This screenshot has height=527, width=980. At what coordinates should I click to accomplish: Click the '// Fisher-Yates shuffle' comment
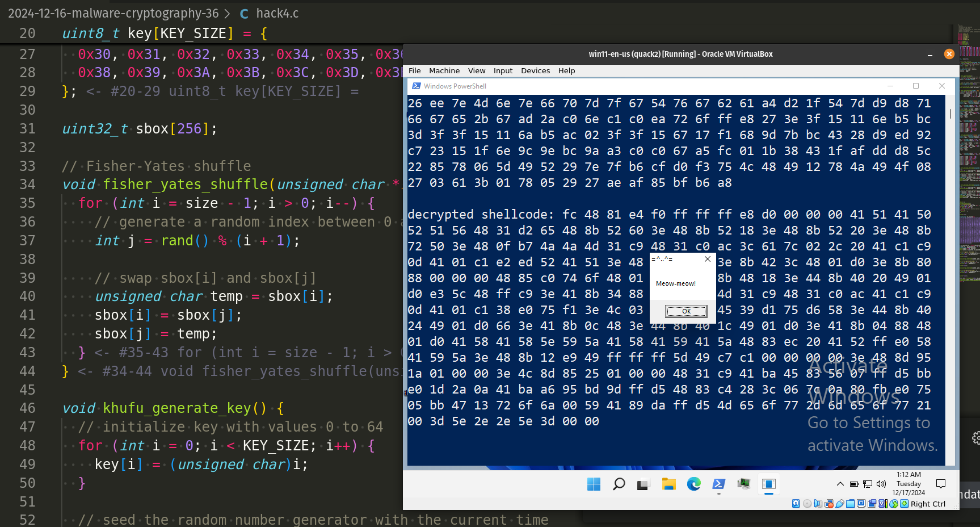coord(157,166)
